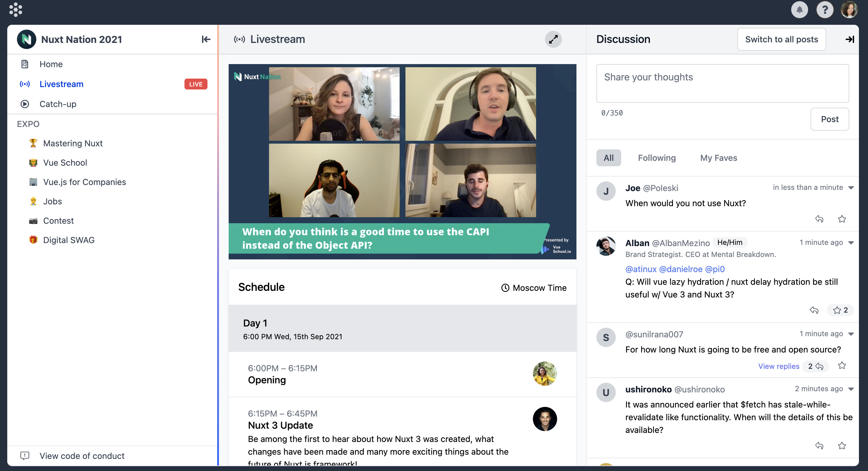The height and width of the screenshot is (471, 868).
Task: Open the user profile avatar menu
Action: pyautogui.click(x=849, y=10)
